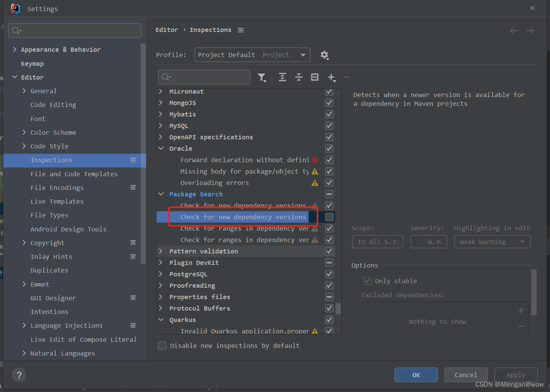Click the inspection list vertical scrollbar thumb

338,309
